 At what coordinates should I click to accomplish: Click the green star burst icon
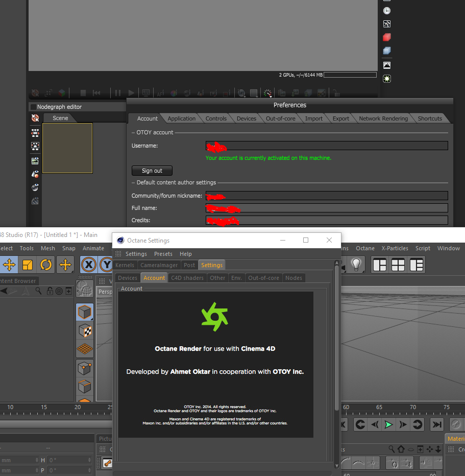387,79
